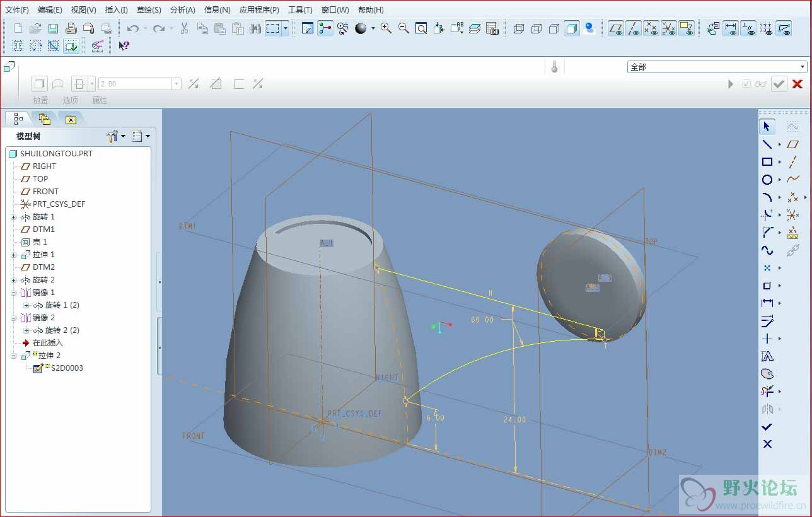The image size is (812, 517).
Task: Select the Arc sketch tool
Action: click(x=767, y=197)
